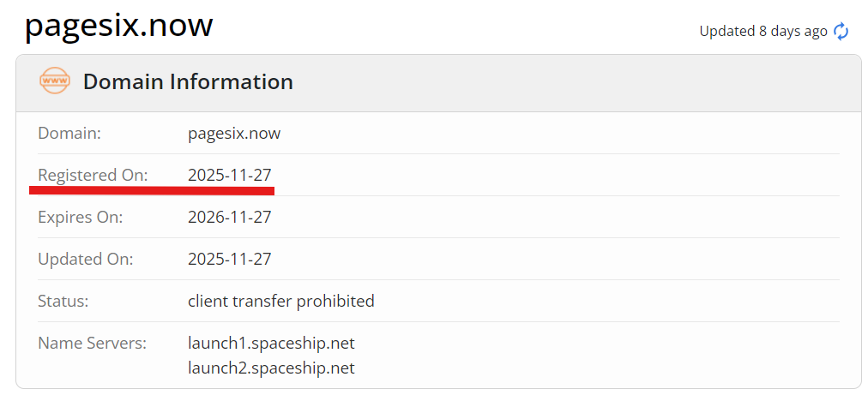Click the "Registered On:" label

93,176
